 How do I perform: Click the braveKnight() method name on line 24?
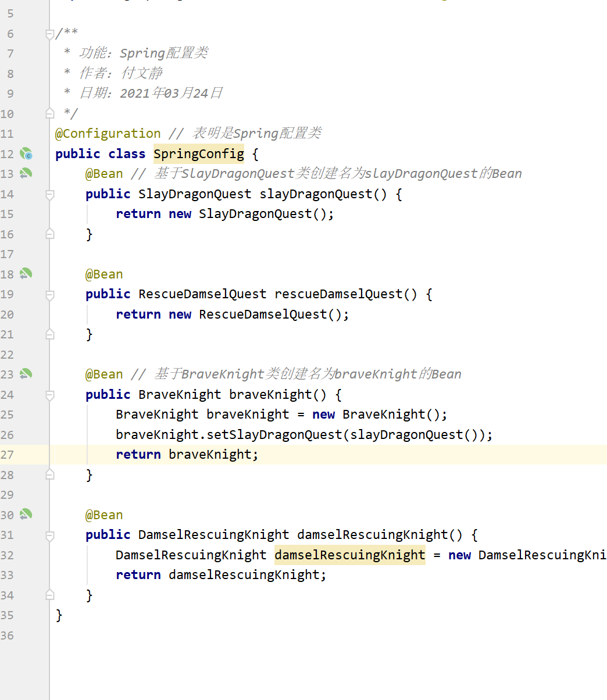pos(278,395)
